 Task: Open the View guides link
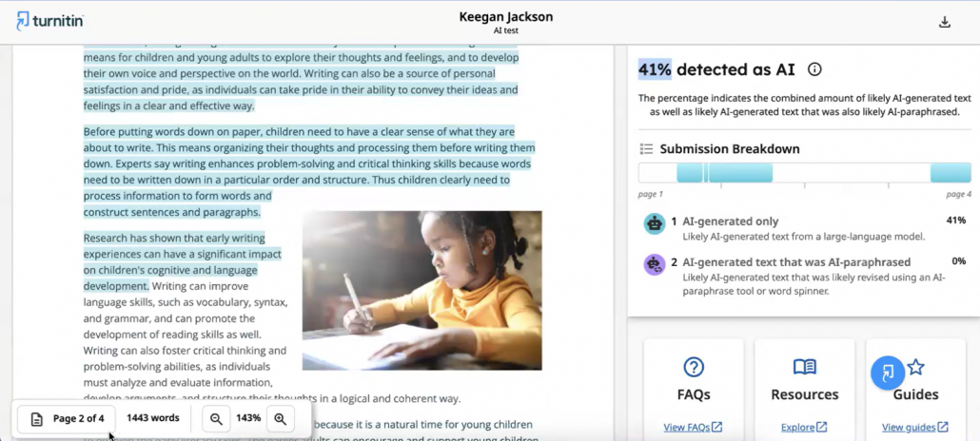pos(914,427)
